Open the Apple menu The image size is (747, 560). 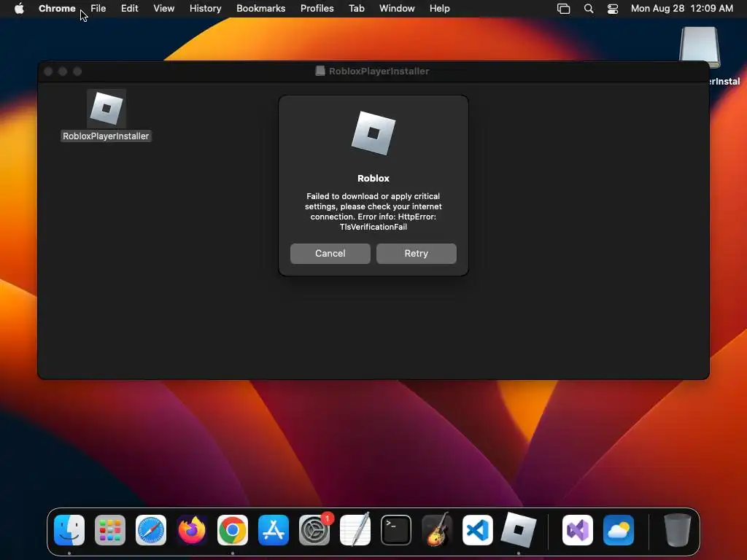19,9
